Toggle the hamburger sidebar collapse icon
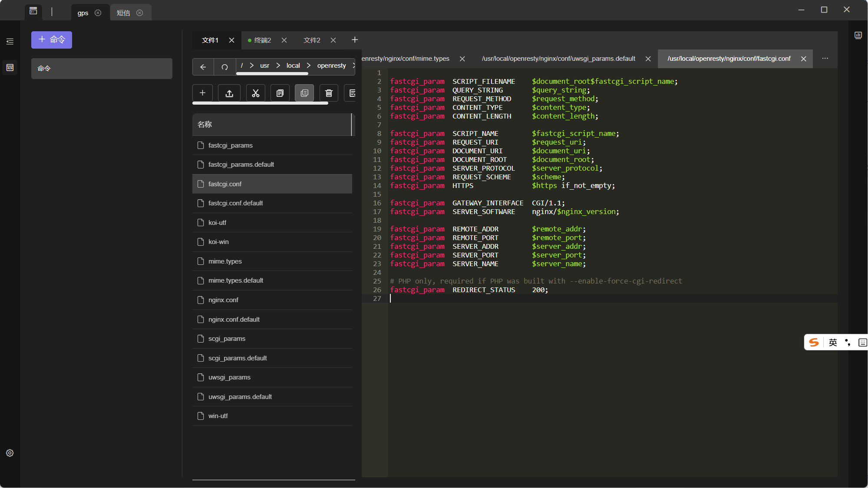The width and height of the screenshot is (868, 488). (x=10, y=42)
